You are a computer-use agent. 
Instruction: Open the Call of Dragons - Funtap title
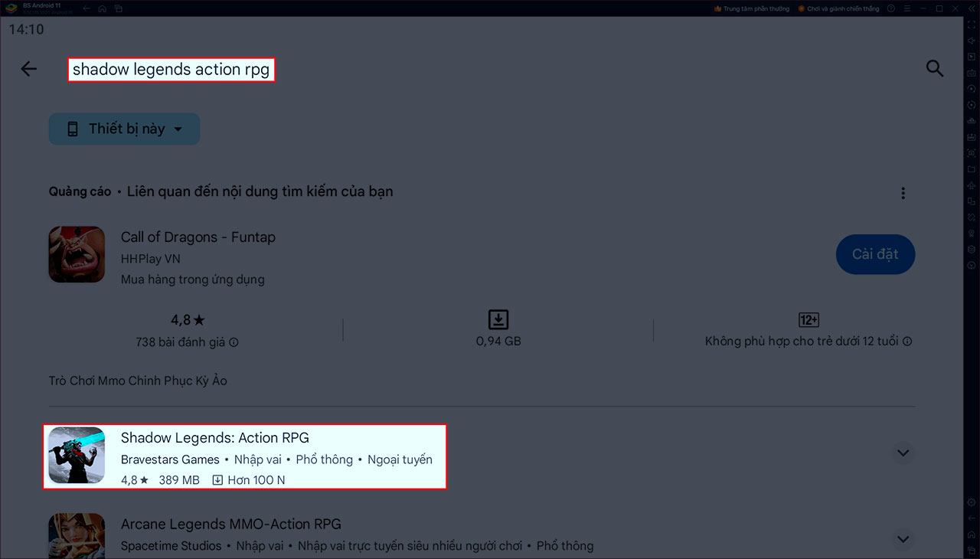(198, 237)
